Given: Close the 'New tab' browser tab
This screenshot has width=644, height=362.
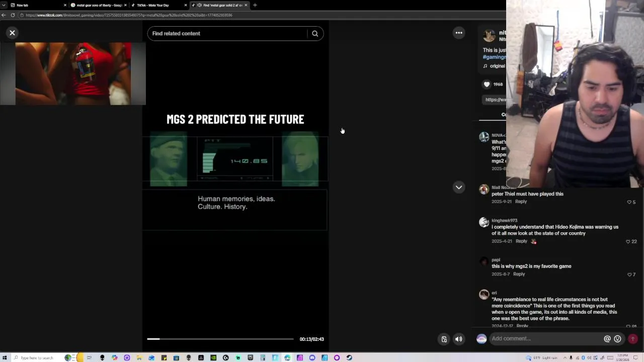Looking at the screenshot, I should coord(65,5).
